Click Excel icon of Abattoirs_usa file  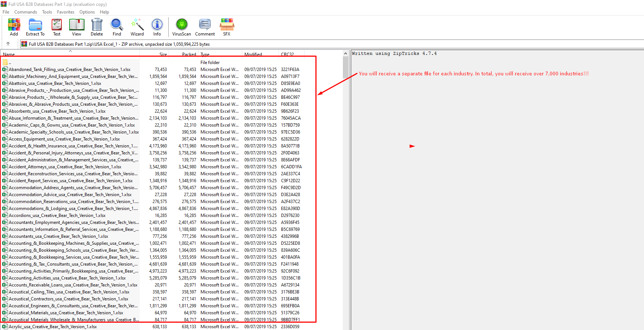click(x=5, y=83)
